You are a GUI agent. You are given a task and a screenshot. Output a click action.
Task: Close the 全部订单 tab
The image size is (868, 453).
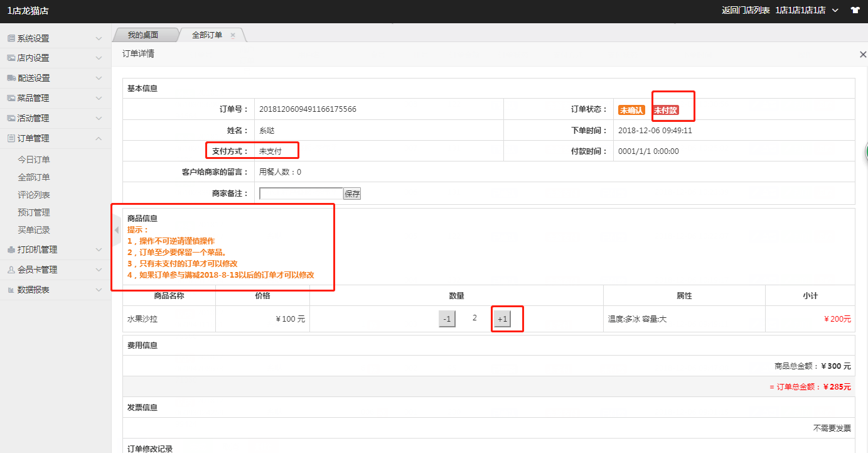point(233,35)
